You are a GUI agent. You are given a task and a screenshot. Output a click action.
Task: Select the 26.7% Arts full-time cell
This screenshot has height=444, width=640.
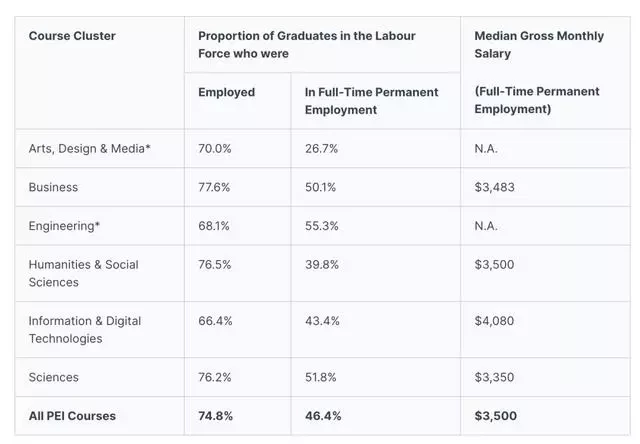[x=321, y=149]
